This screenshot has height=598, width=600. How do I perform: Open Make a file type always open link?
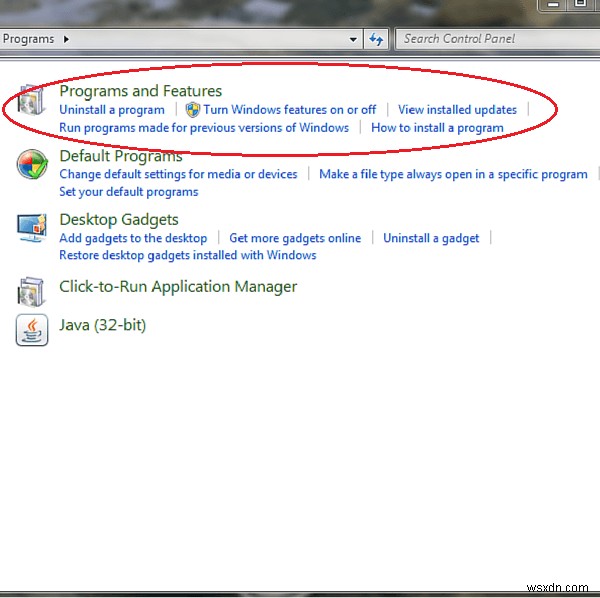click(453, 174)
